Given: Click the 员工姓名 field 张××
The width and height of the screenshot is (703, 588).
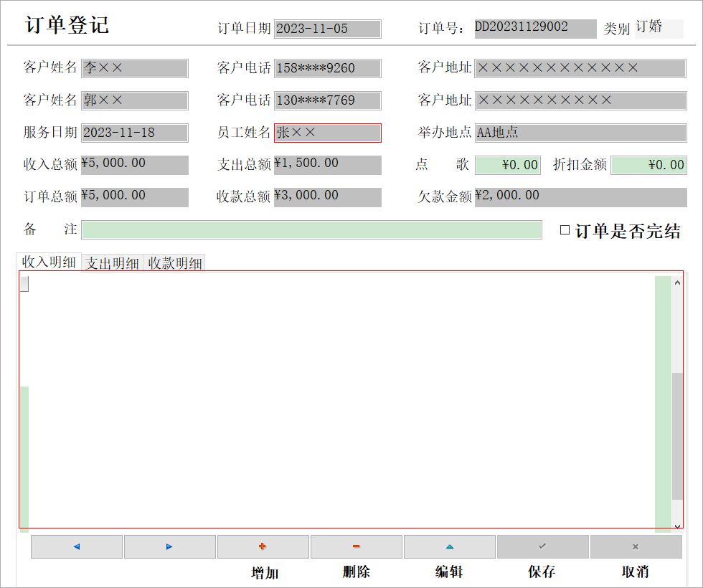Looking at the screenshot, I should point(328,133).
